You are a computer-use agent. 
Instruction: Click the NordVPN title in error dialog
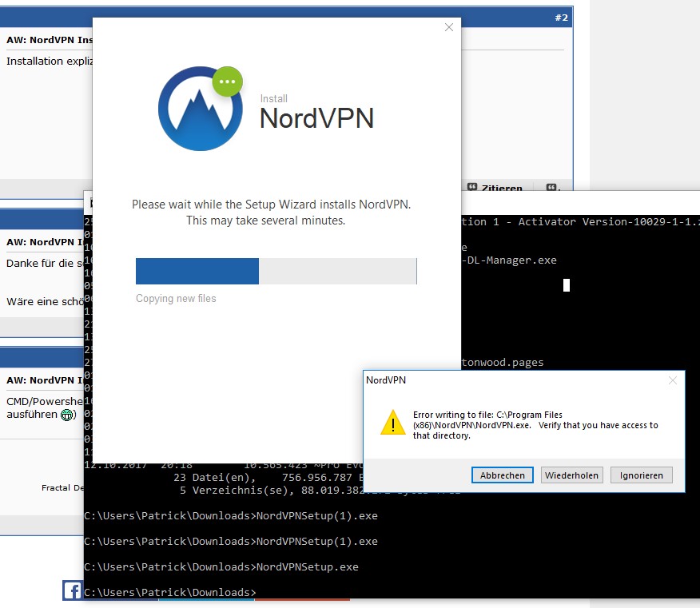coord(386,380)
